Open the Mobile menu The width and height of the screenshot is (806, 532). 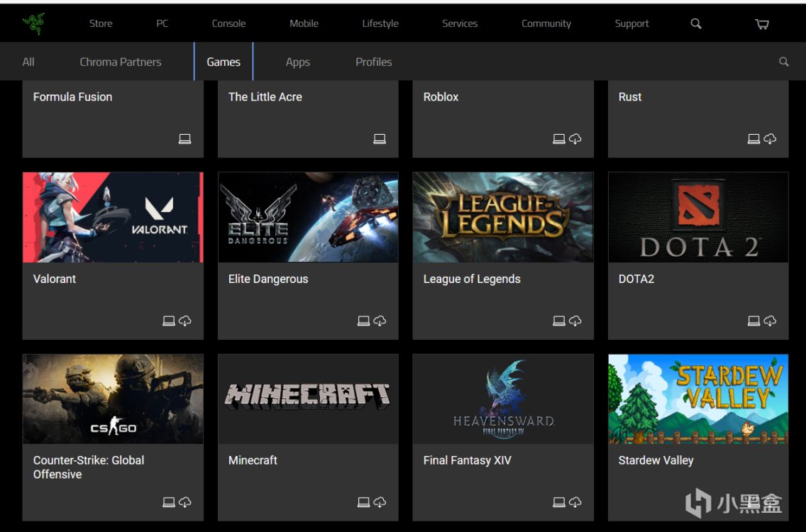[x=304, y=23]
